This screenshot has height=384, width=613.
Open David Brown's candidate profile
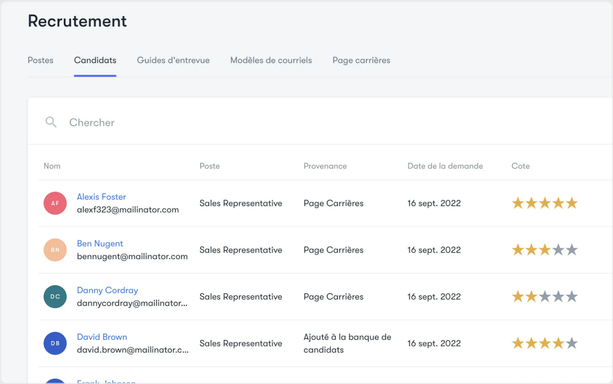102,337
